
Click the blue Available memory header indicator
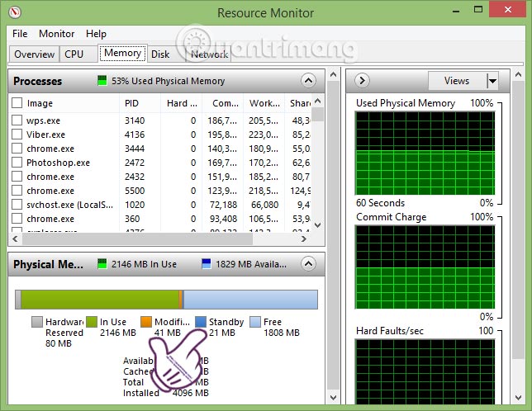207,264
